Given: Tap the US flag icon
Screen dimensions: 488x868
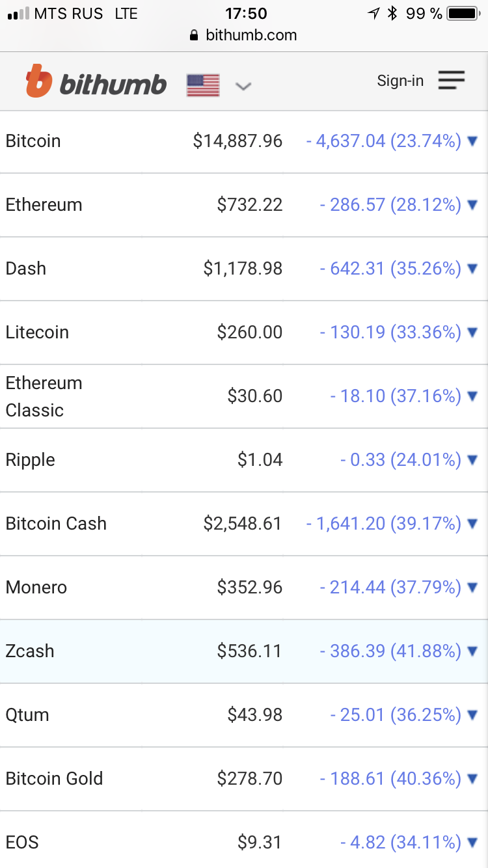Looking at the screenshot, I should point(203,85).
